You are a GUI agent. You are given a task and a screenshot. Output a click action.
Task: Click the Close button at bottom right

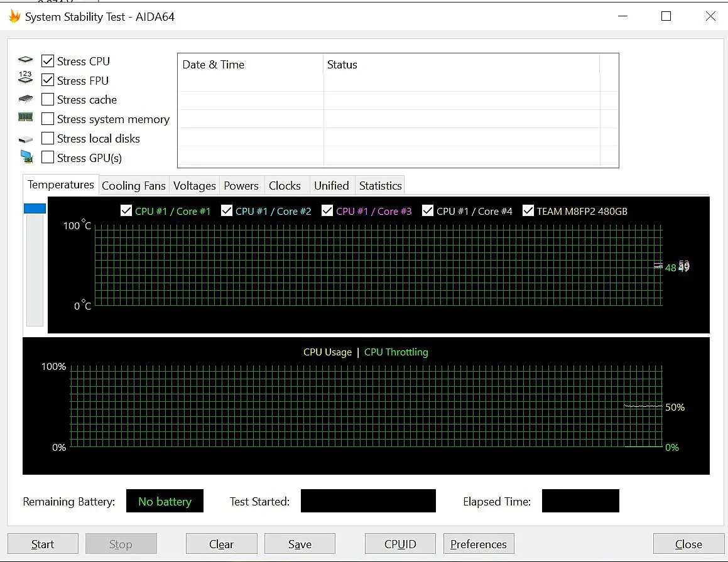[688, 544]
